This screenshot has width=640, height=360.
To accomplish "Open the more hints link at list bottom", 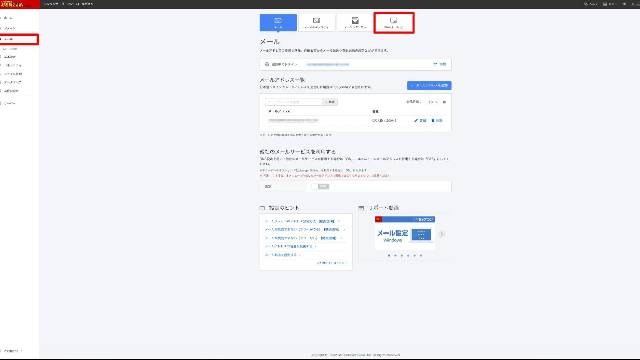I will [x=332, y=263].
